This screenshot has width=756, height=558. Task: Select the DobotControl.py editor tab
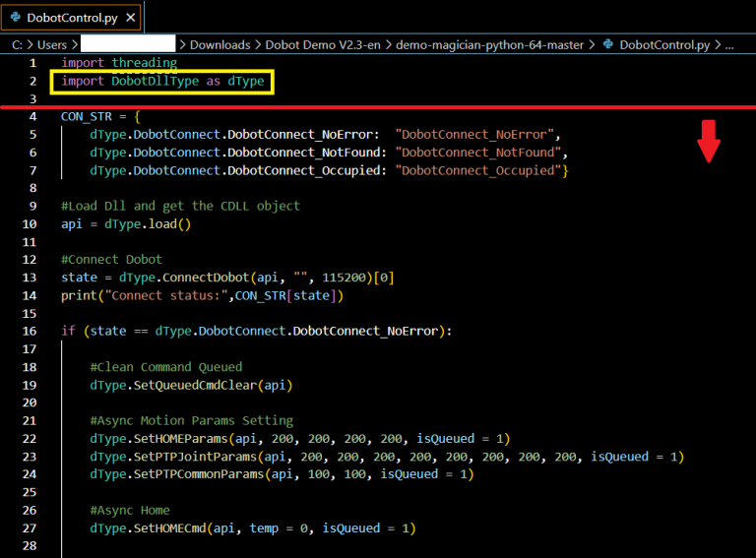coord(71,18)
